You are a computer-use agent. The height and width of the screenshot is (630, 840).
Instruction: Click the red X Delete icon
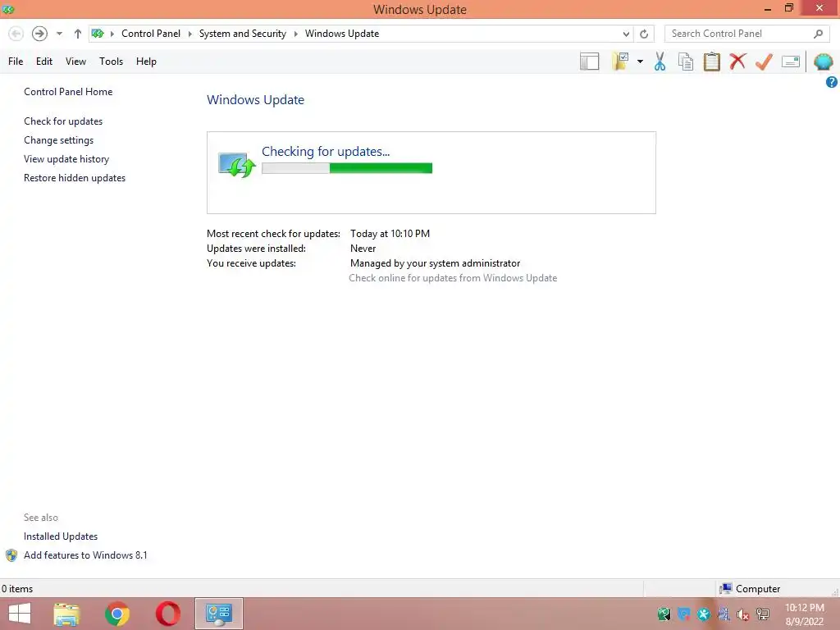(737, 62)
